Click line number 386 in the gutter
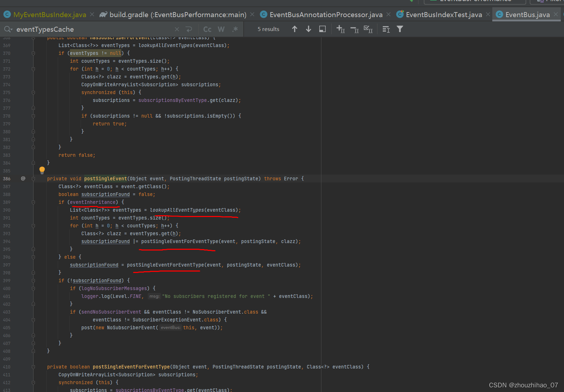The image size is (564, 392). pyautogui.click(x=7, y=179)
